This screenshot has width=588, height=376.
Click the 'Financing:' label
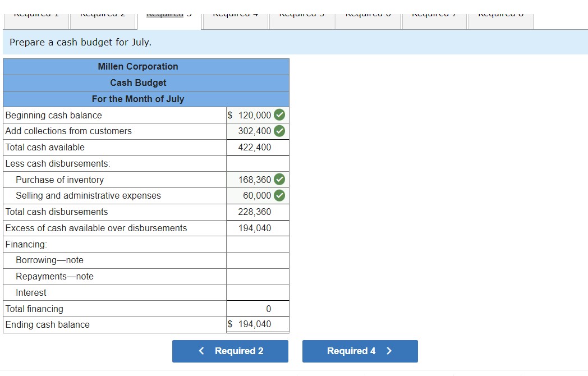26,244
